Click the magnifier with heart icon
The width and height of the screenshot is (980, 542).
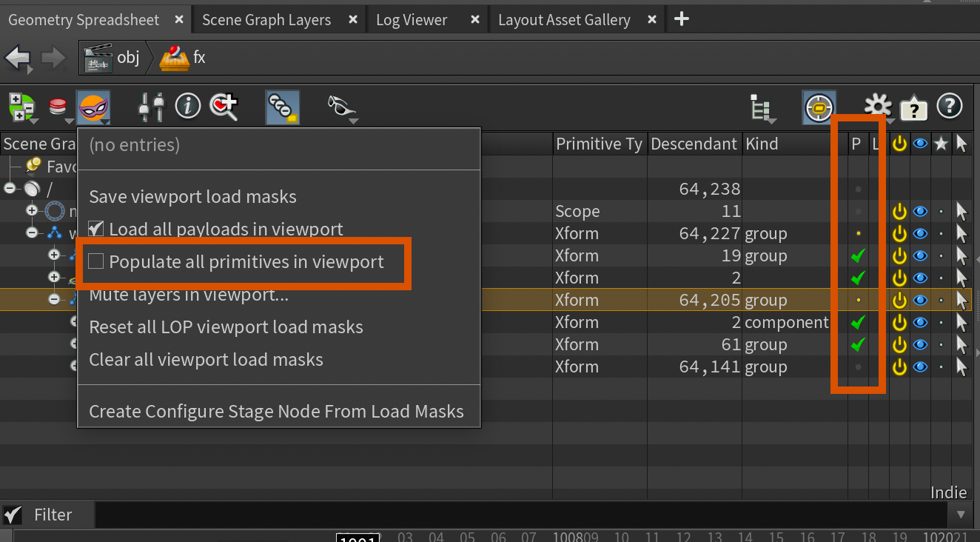point(224,107)
